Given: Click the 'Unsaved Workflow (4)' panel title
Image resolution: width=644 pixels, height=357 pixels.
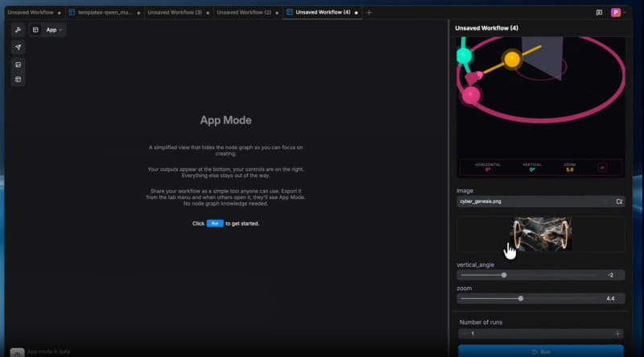Looking at the screenshot, I should [486, 28].
